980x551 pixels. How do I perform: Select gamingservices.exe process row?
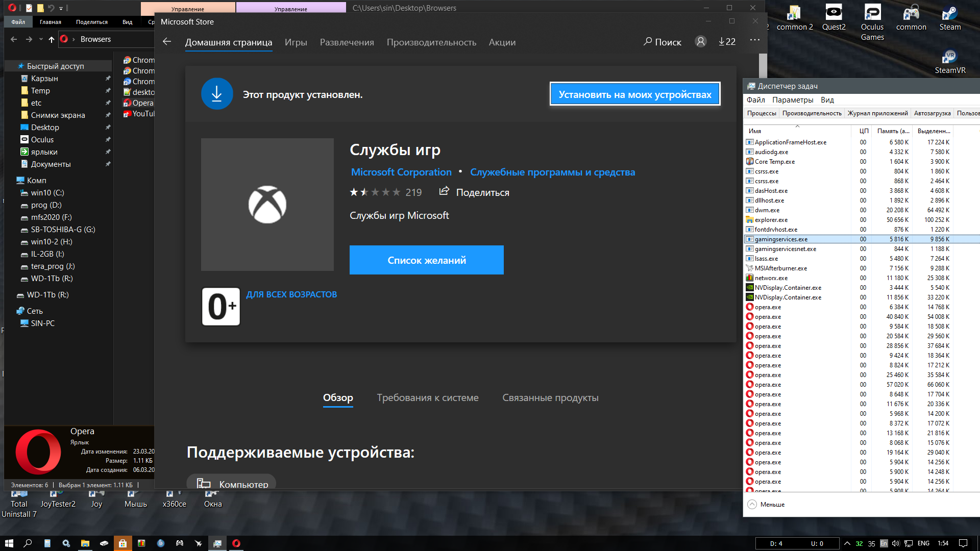tap(781, 239)
